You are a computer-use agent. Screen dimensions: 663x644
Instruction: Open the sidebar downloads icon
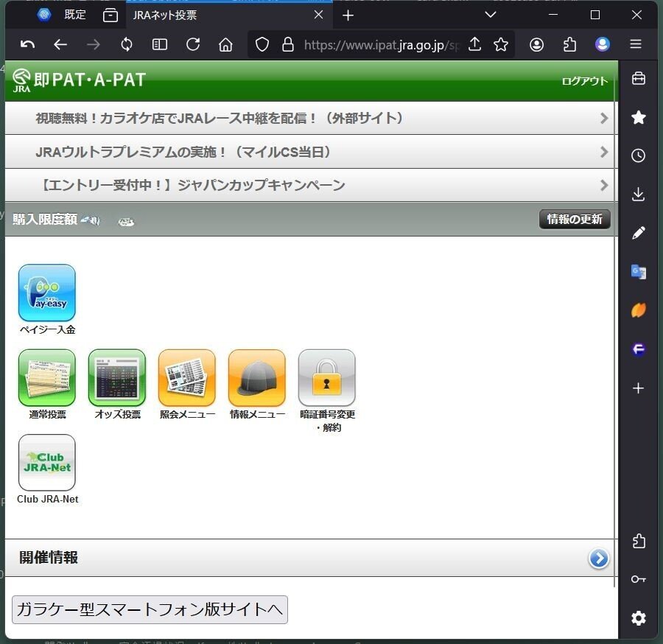(639, 194)
